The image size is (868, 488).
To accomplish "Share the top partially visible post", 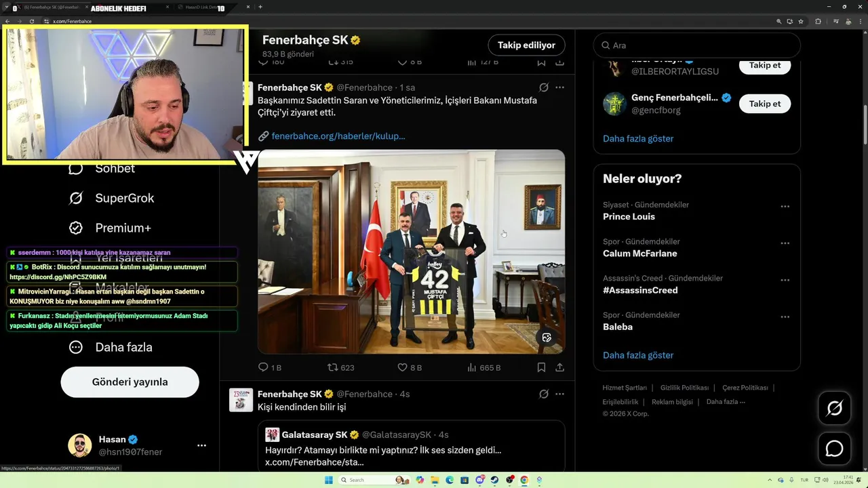I will (559, 62).
